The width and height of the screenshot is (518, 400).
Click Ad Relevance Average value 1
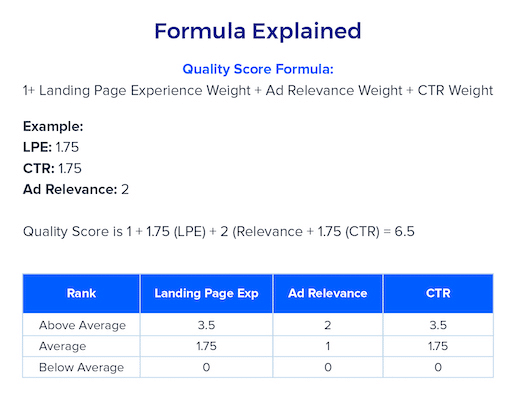pyautogui.click(x=328, y=346)
